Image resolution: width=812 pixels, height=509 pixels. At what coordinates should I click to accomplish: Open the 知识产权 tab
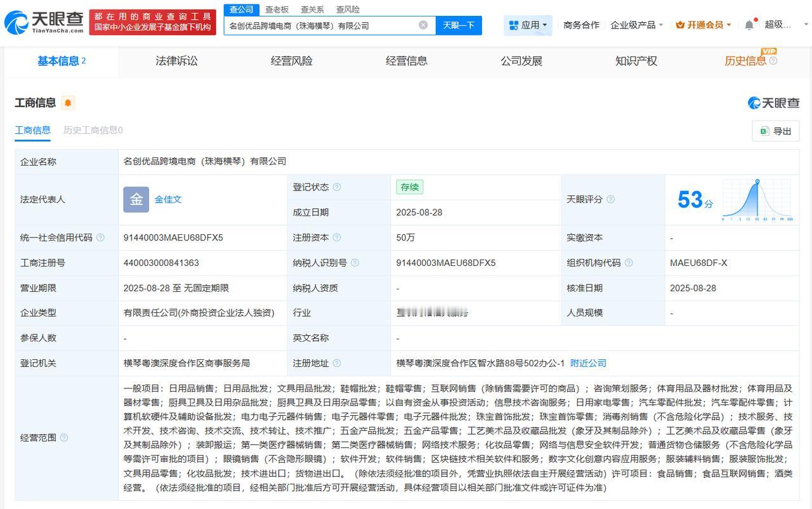pyautogui.click(x=636, y=61)
